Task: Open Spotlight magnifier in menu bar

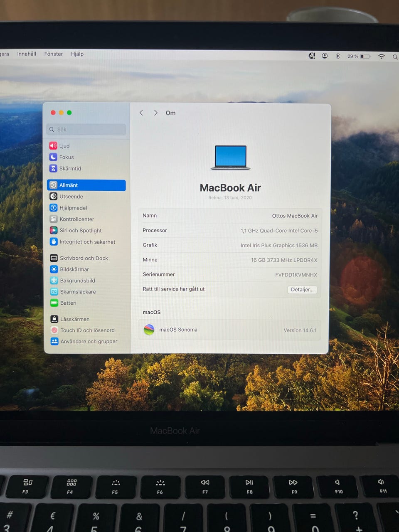Action: (395, 57)
